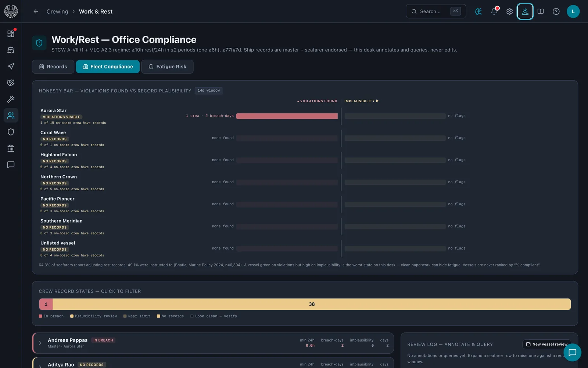Open notifications bell
Viewport: 588px width, 368px height.
494,11
